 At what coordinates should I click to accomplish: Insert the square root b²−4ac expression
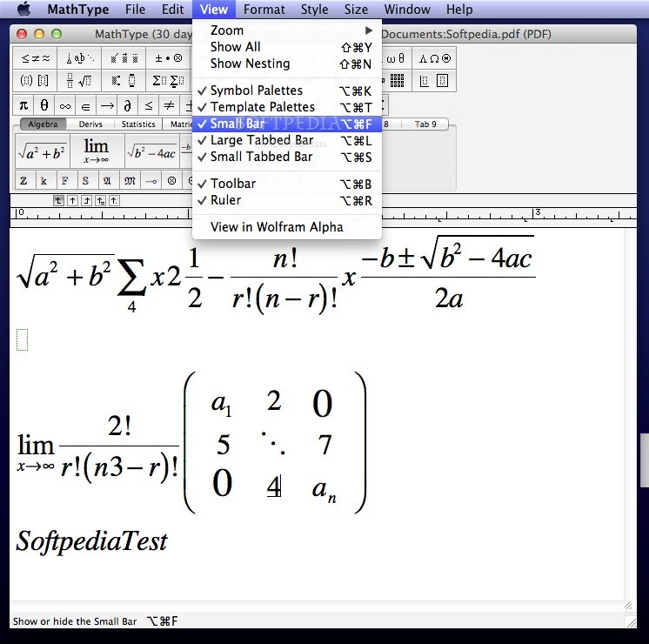click(151, 151)
